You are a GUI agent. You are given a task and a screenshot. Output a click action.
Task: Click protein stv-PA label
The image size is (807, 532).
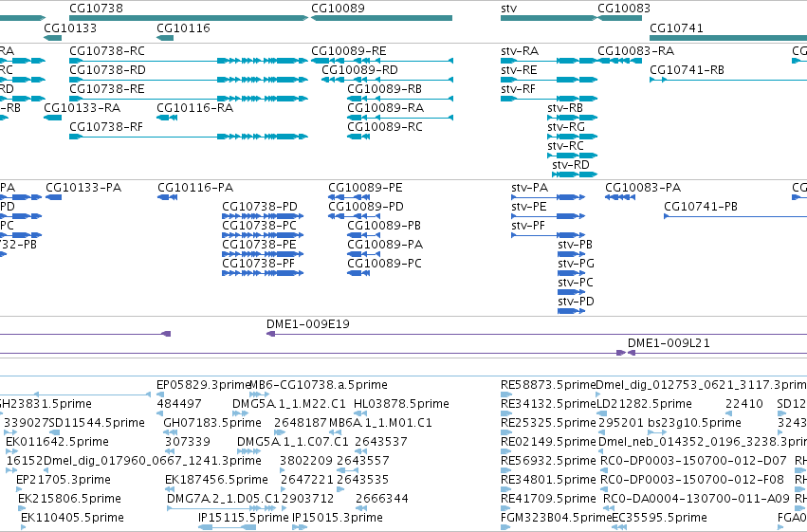pos(529,187)
